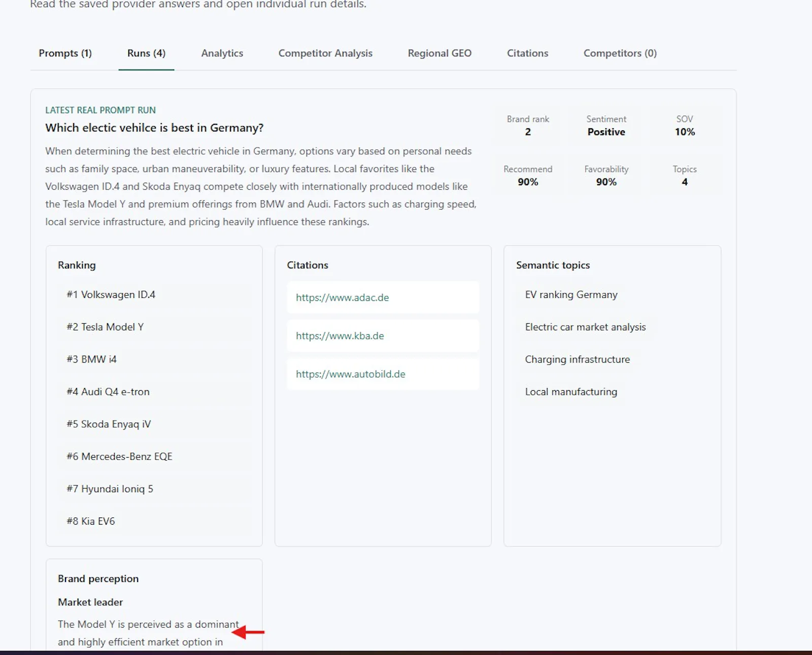Click the Brand rank value 2
Screen dimensions: 812x655
click(528, 132)
